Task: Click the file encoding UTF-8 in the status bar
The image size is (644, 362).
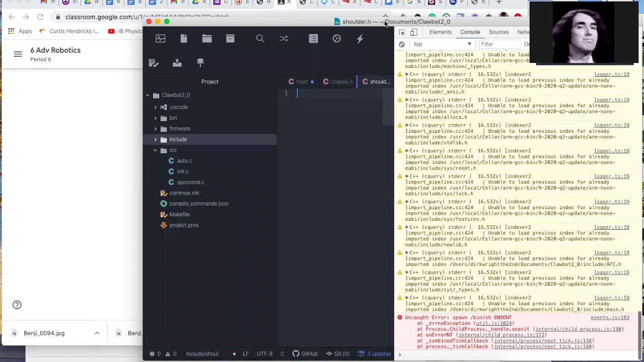Action: click(x=265, y=354)
